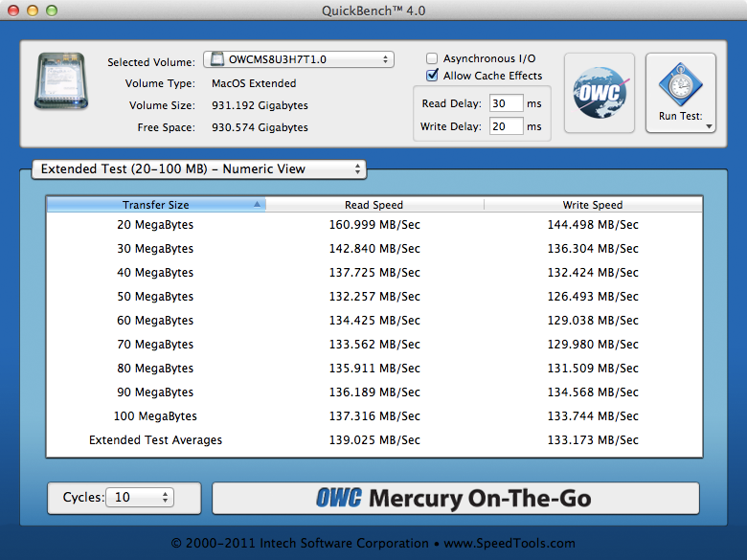Click the red close window button
747x560 pixels.
[x=13, y=11]
